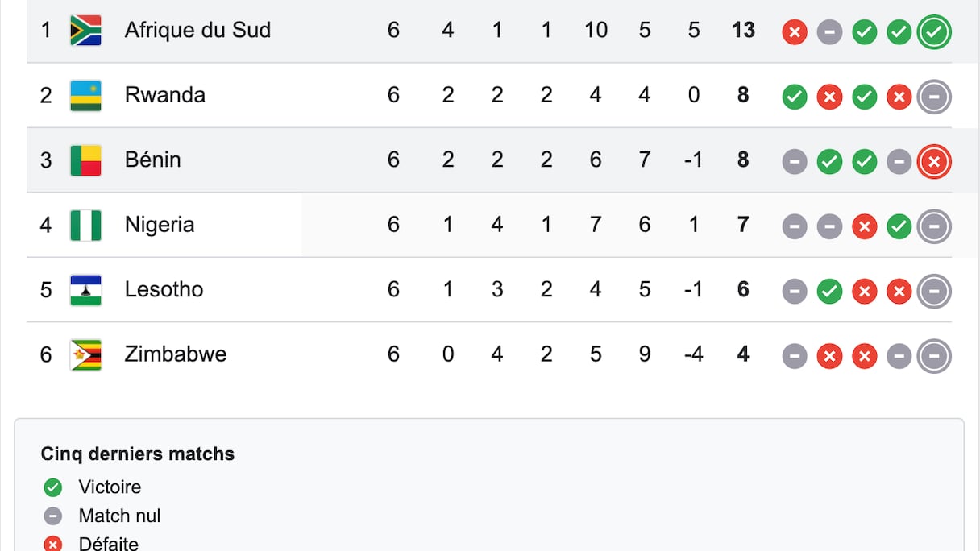The height and width of the screenshot is (551, 980).
Task: Select the Zimbabwe team name
Action: click(175, 354)
